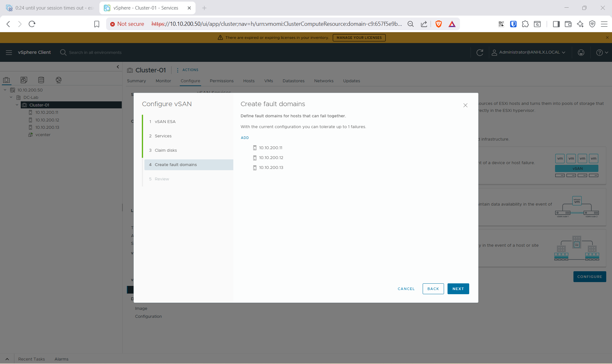Click NEXT to proceed to Review

[x=458, y=289]
